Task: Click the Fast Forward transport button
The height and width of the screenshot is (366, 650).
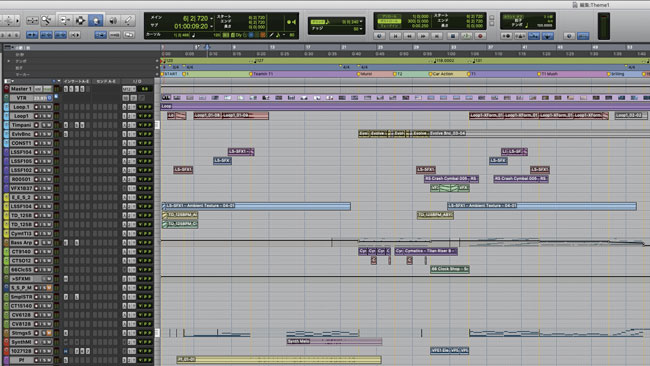Action: (423, 36)
